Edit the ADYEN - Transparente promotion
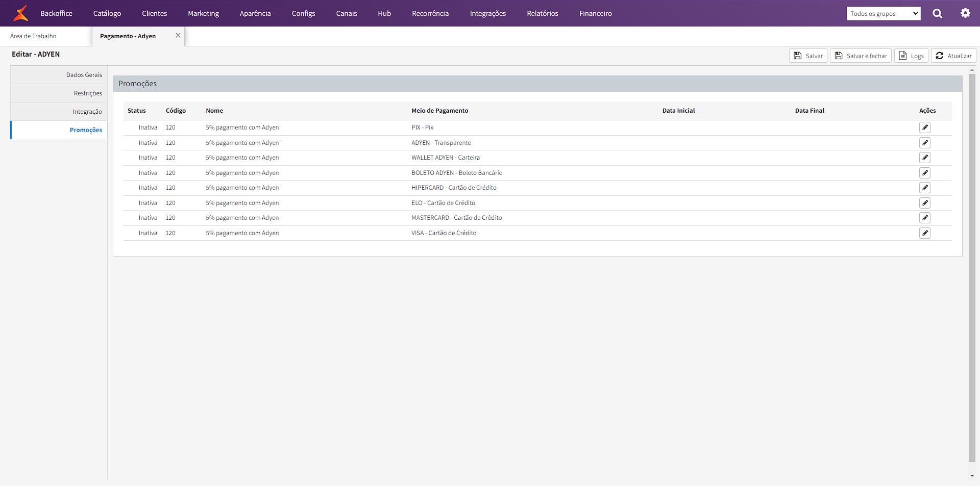Viewport: 980px width, 486px height. [x=925, y=143]
